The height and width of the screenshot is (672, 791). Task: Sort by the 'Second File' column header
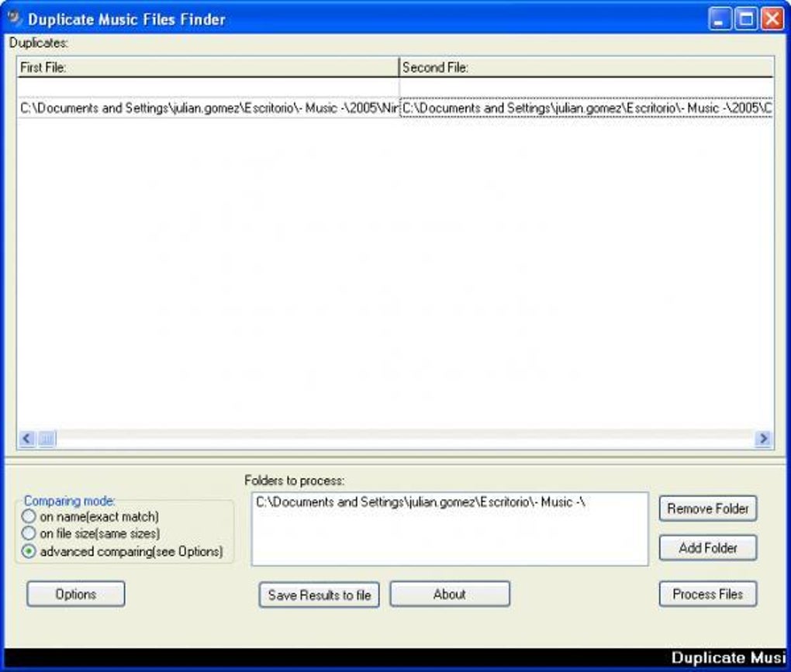pyautogui.click(x=585, y=67)
